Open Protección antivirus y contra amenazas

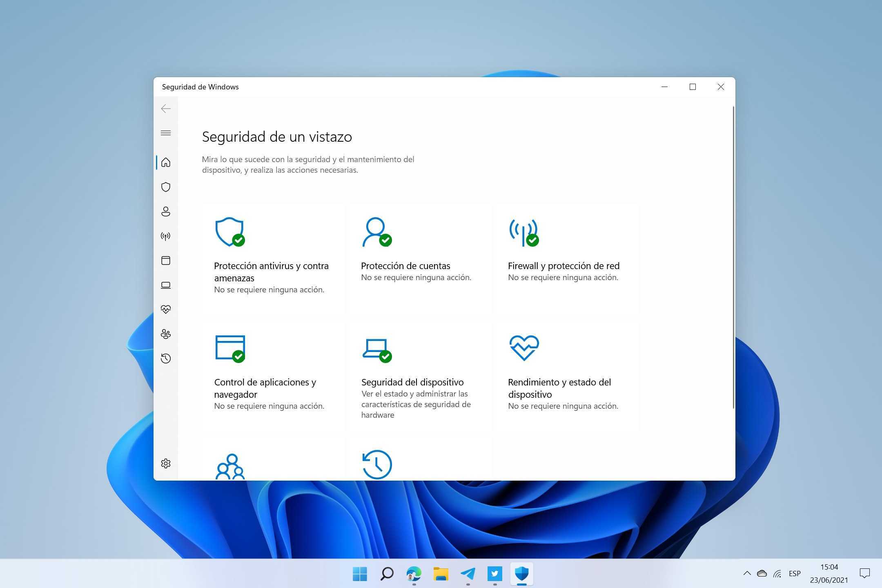pyautogui.click(x=271, y=272)
